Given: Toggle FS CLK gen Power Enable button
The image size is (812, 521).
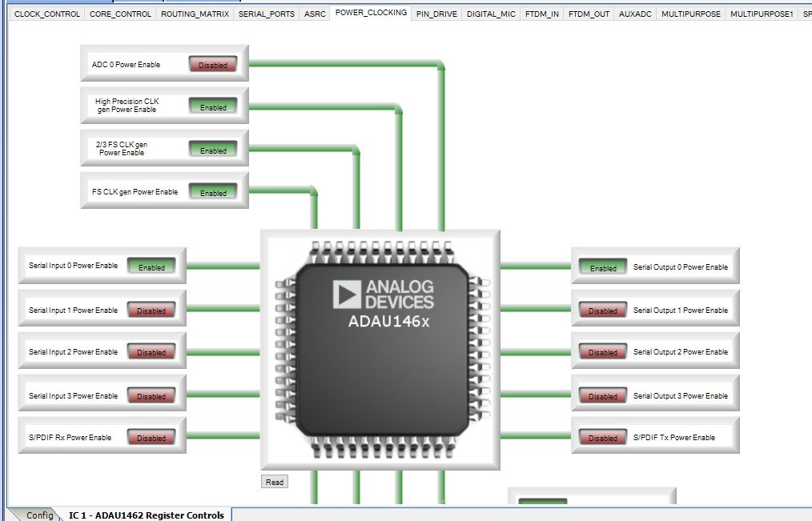Looking at the screenshot, I should point(213,192).
